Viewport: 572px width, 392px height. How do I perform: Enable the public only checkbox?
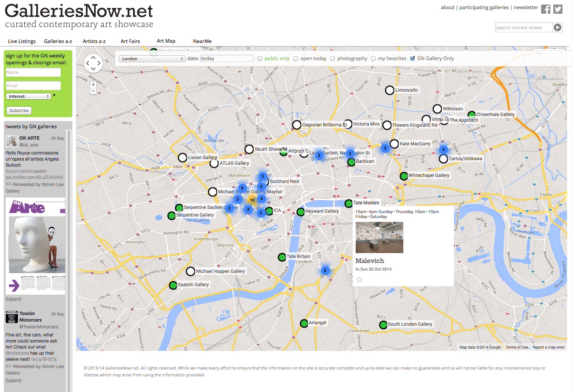point(260,59)
